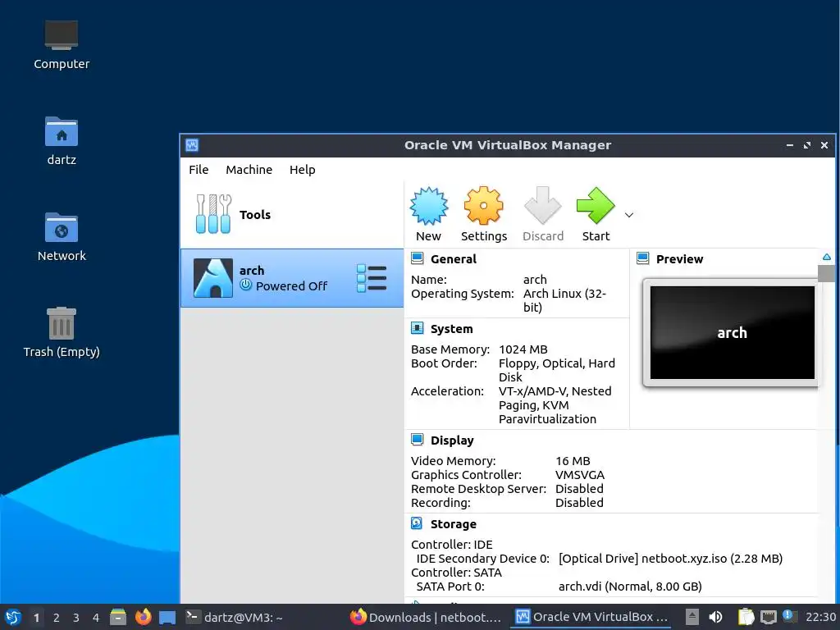Click the volume speaker tray icon
Image resolution: width=840 pixels, height=630 pixels.
tap(715, 617)
